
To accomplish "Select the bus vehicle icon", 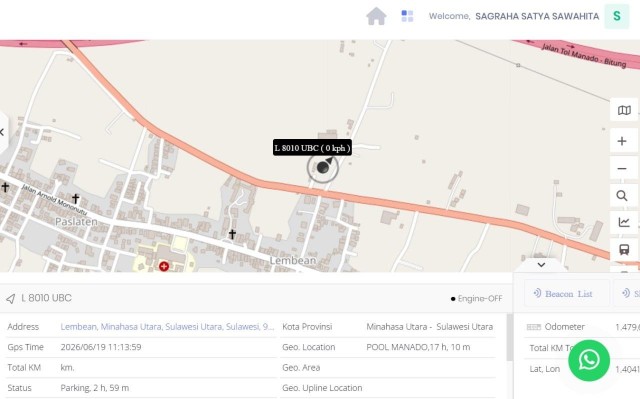I will (x=624, y=249).
